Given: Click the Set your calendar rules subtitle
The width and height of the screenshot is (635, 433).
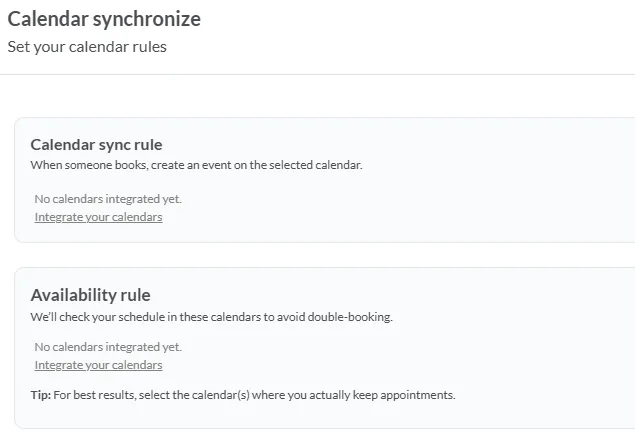Looking at the screenshot, I should pos(87,47).
